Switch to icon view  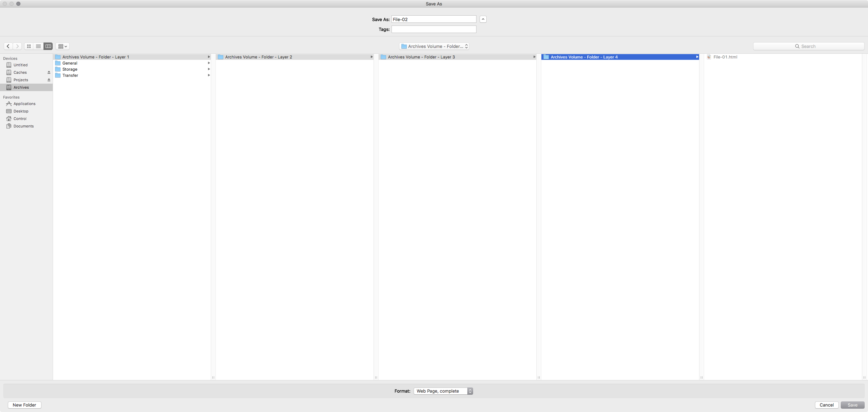tap(29, 46)
